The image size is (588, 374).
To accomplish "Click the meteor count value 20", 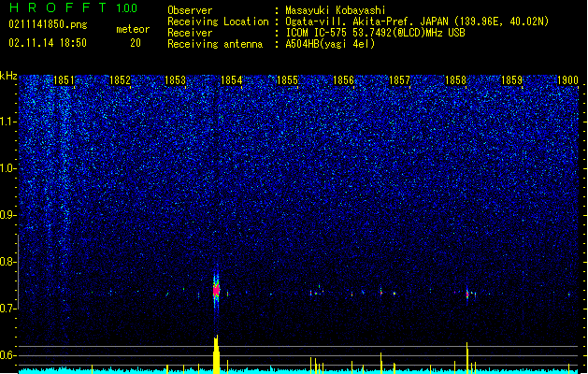I will click(x=136, y=43).
